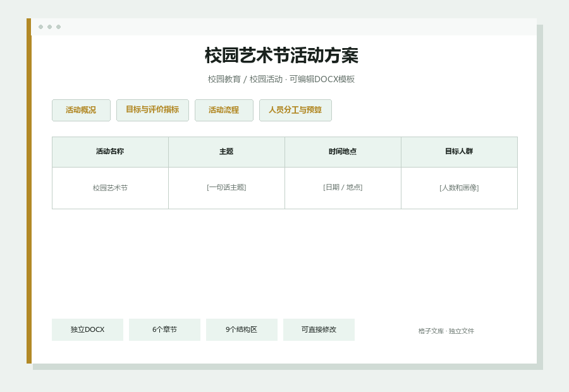This screenshot has height=392, width=569.
Task: Click the [人数和画像] placeholder cell
Action: tap(459, 188)
